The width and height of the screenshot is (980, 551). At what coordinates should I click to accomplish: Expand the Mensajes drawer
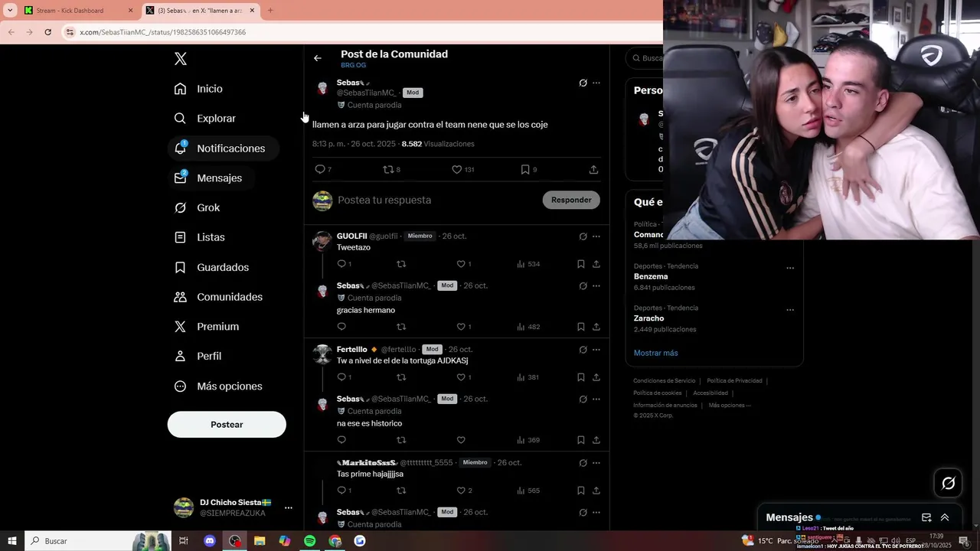click(x=945, y=517)
